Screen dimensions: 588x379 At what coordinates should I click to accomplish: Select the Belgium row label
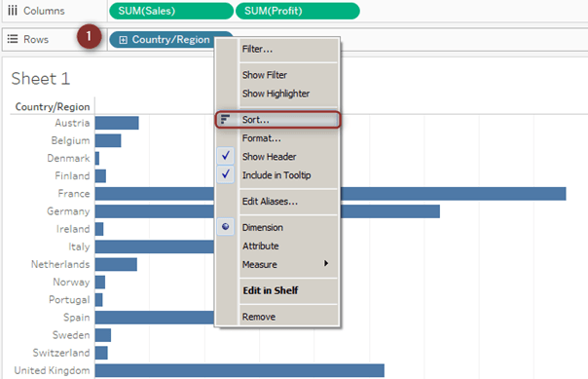point(70,140)
